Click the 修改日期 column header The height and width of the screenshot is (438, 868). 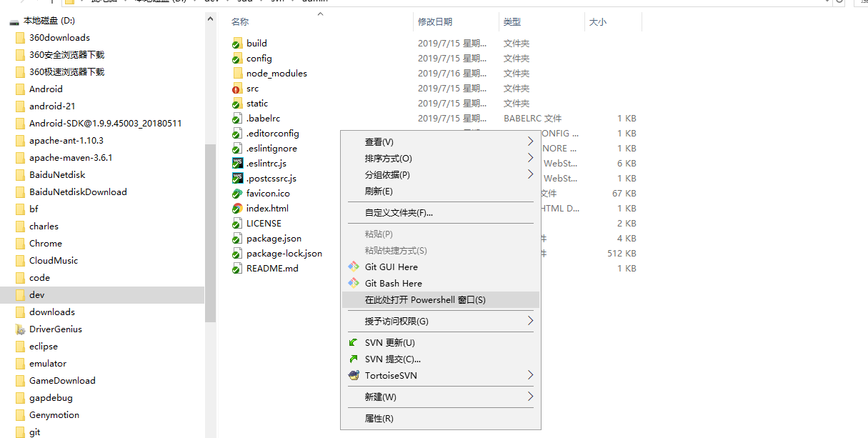coord(435,22)
